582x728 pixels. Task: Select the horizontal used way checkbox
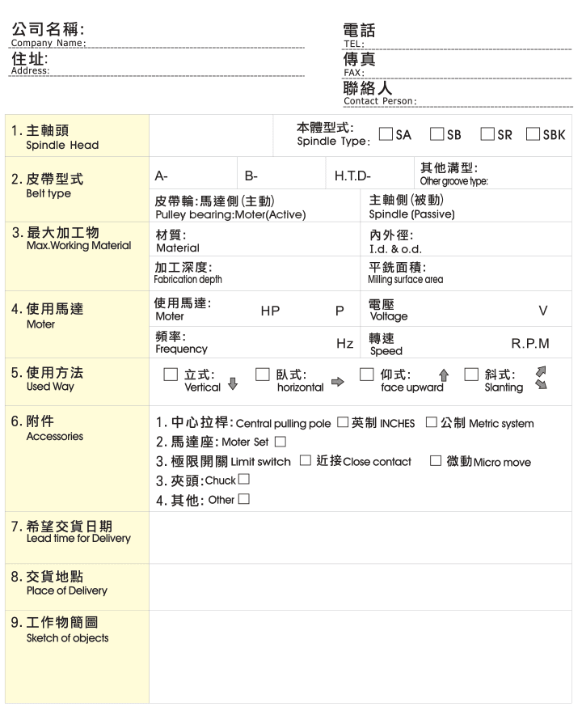point(262,375)
